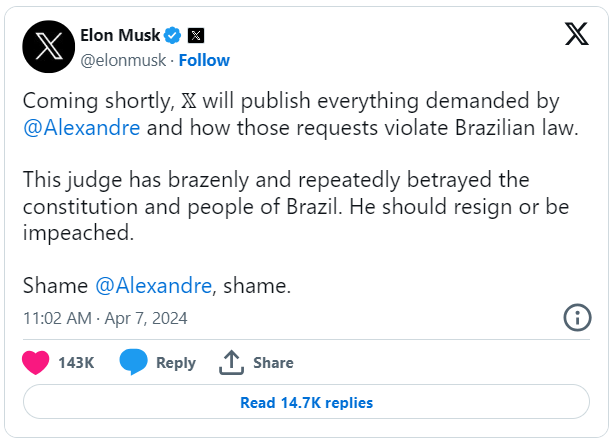Click the share upload arrow icon

pyautogui.click(x=231, y=362)
